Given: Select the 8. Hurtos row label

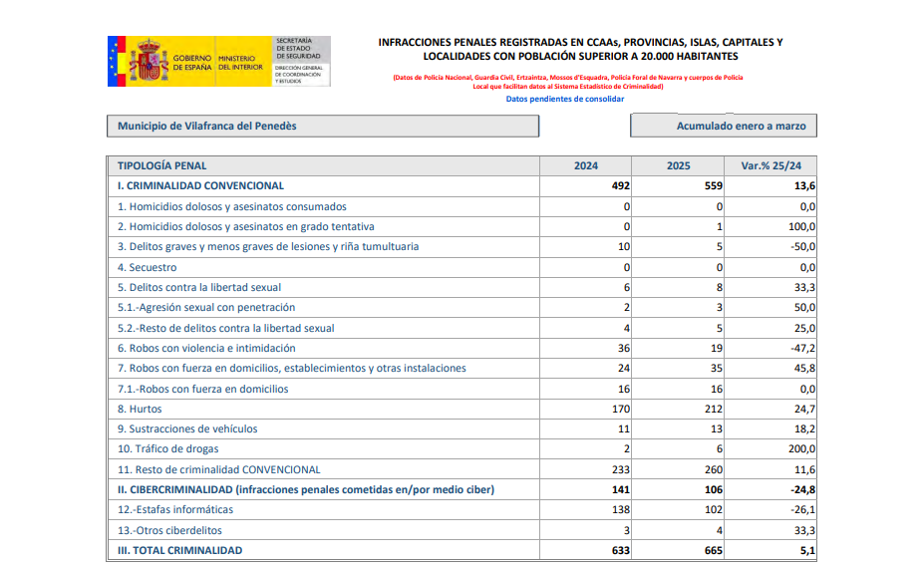Looking at the screenshot, I should (x=140, y=409).
